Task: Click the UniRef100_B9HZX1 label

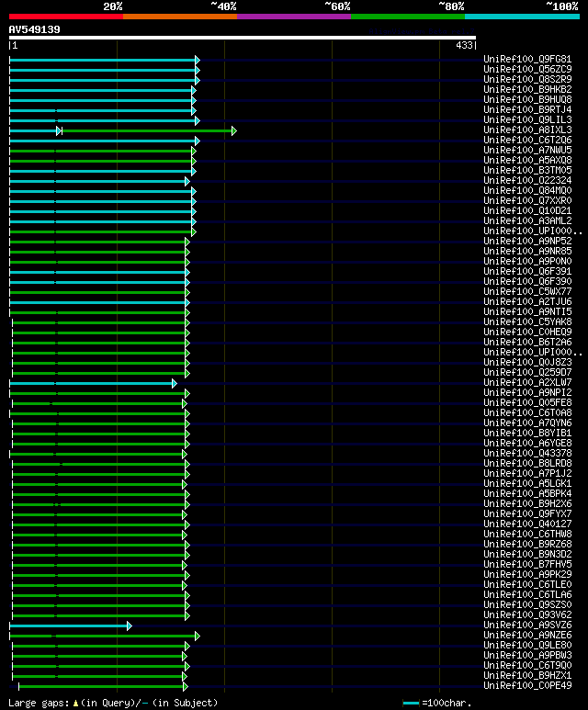Action: [x=527, y=675]
